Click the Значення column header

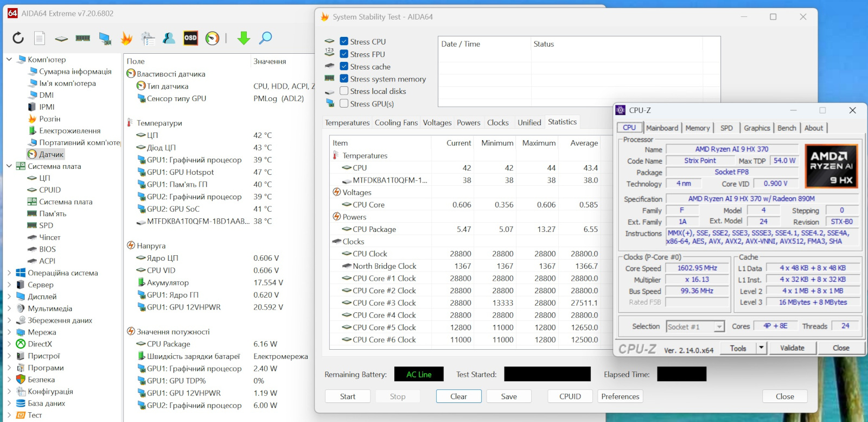(x=270, y=61)
